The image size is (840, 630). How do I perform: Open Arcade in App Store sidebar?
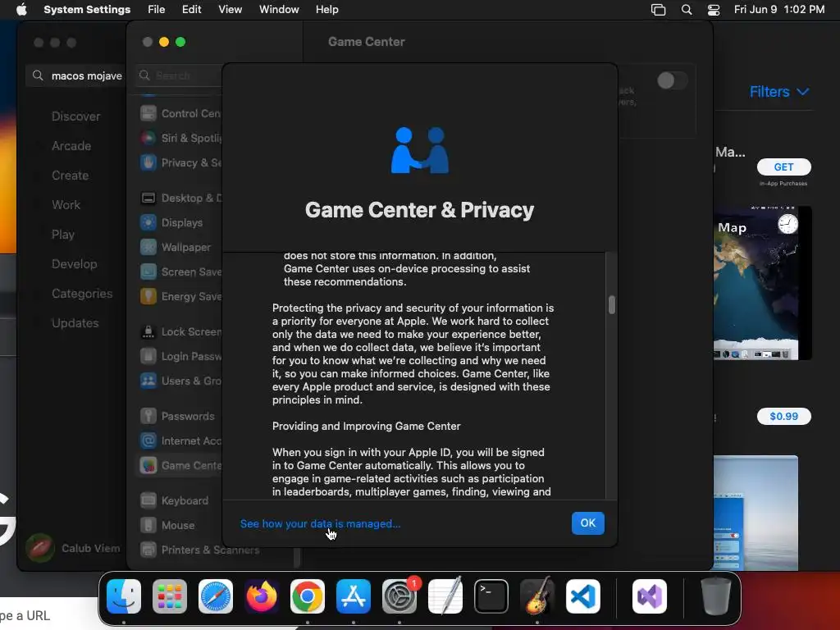point(71,146)
